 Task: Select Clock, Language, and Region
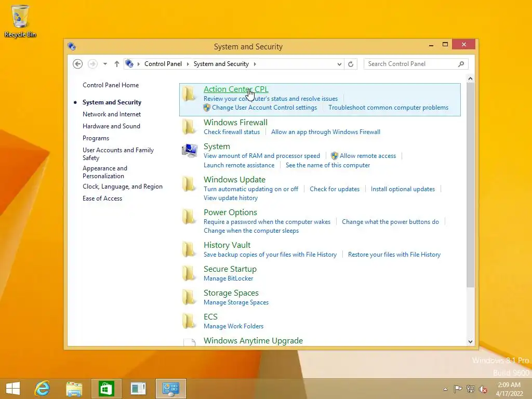(123, 187)
